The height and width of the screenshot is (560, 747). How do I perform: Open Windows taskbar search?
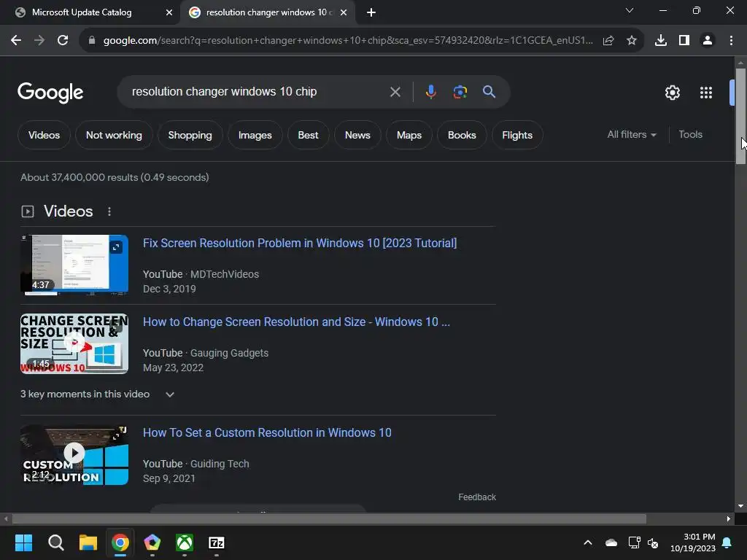[55, 542]
